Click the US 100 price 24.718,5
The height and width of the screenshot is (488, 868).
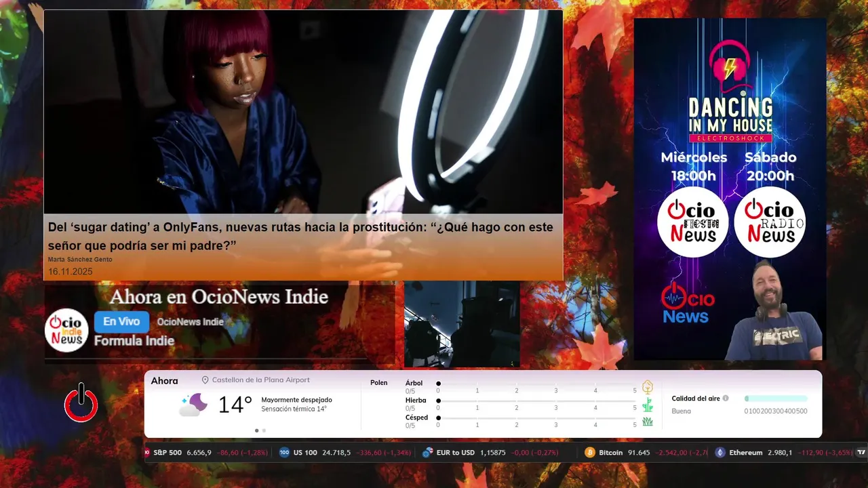click(336, 452)
